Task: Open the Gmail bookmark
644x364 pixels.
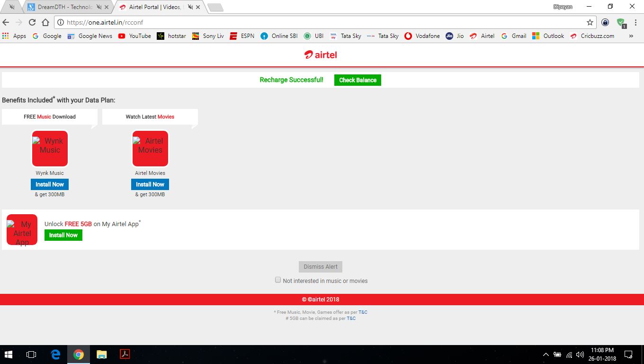Action: [514, 36]
